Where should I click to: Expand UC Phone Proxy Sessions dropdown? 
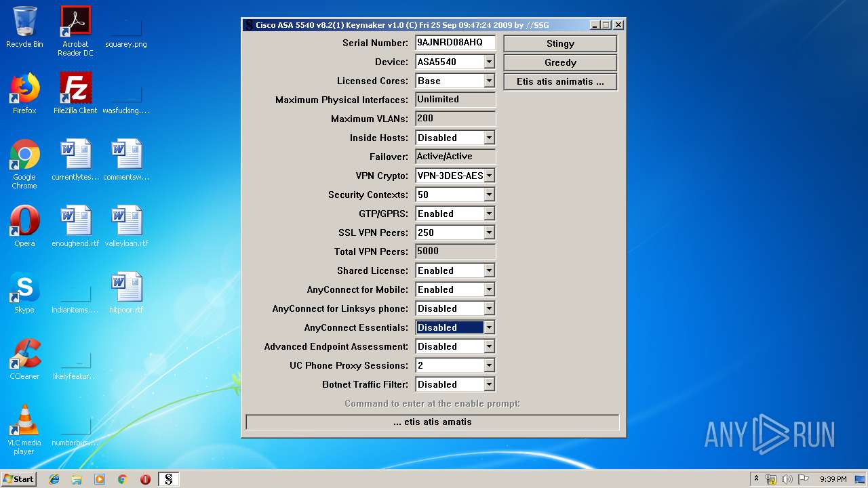click(489, 365)
